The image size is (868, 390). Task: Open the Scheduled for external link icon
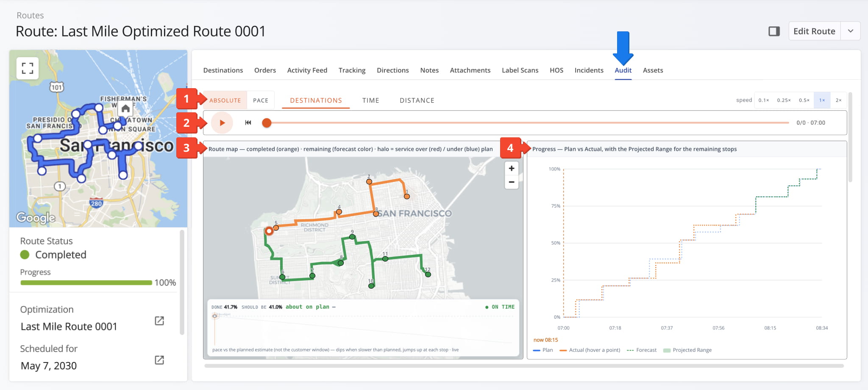click(159, 360)
